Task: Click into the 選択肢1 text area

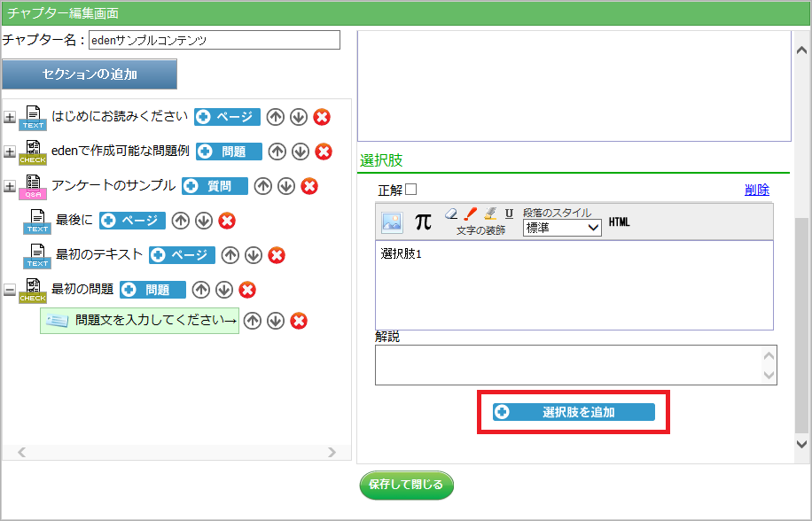Action: (574, 285)
